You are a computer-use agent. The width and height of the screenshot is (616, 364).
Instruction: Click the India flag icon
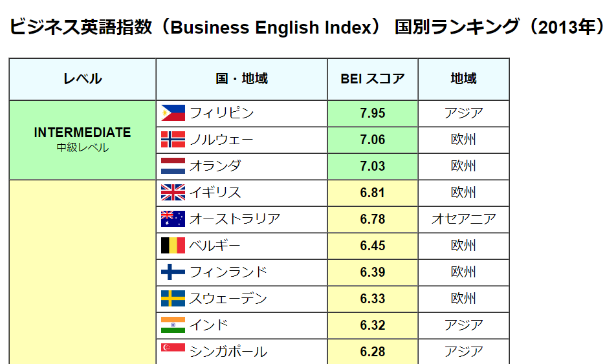[x=173, y=325]
